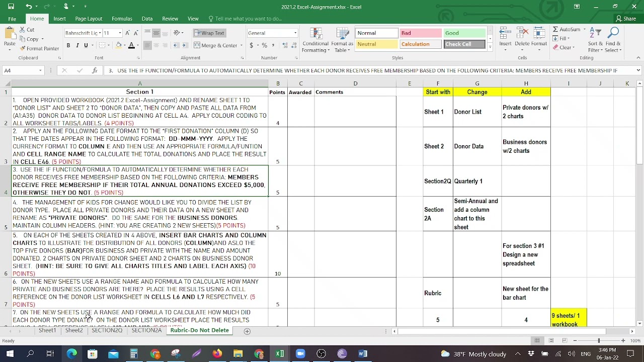The height and width of the screenshot is (362, 644).
Task: Apply comma style format
Action: click(273, 45)
